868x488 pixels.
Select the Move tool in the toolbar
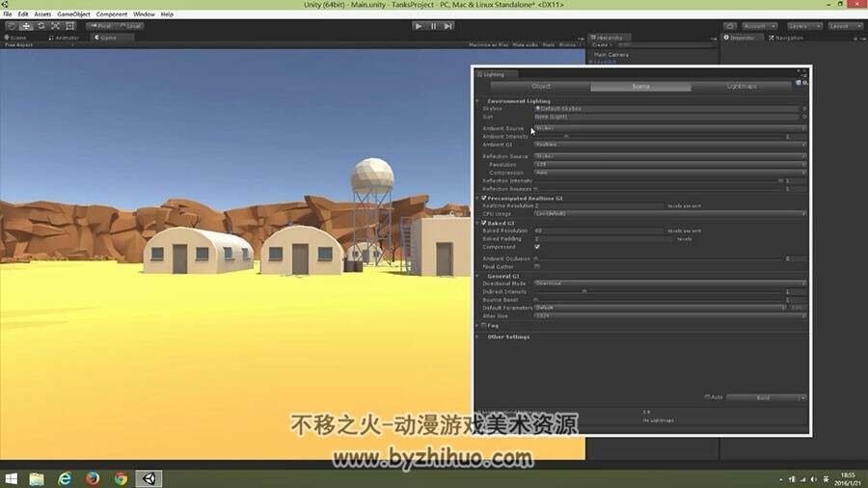pyautogui.click(x=26, y=26)
